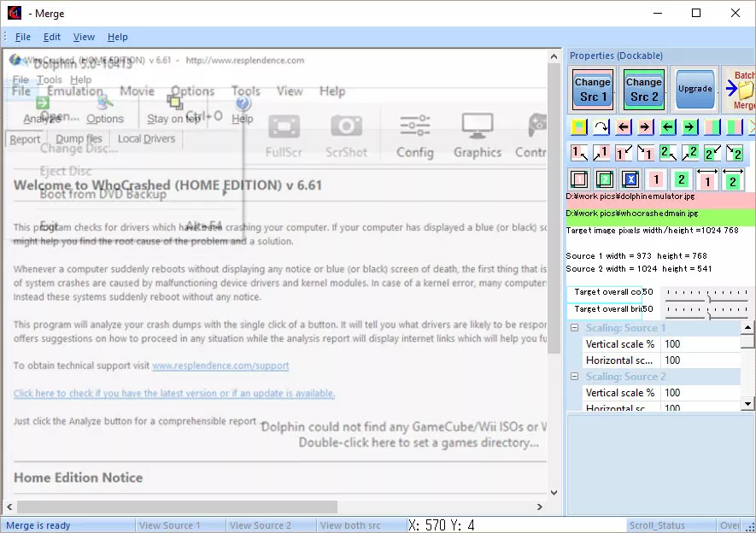The image size is (756, 533).
Task: Click 'Target image pixels width/height' text
Action: click(x=653, y=231)
